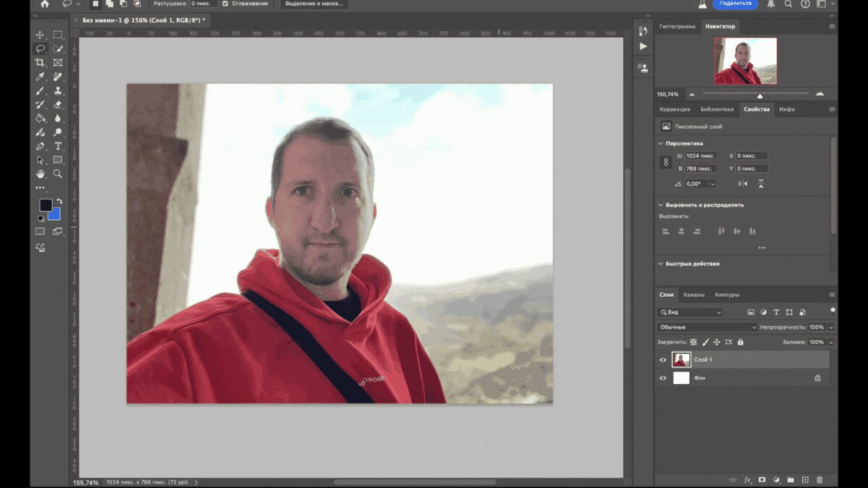
Task: Select the Hand tool
Action: (x=40, y=174)
